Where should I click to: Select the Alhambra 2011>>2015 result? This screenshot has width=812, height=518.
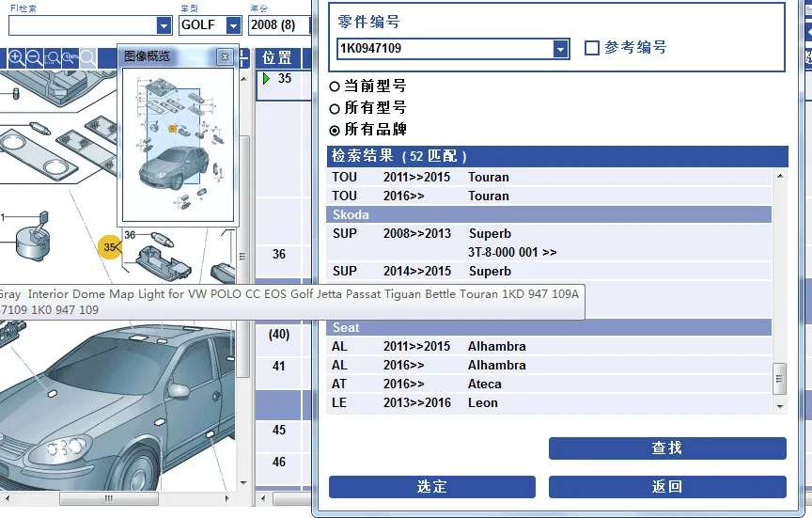pyautogui.click(x=549, y=346)
